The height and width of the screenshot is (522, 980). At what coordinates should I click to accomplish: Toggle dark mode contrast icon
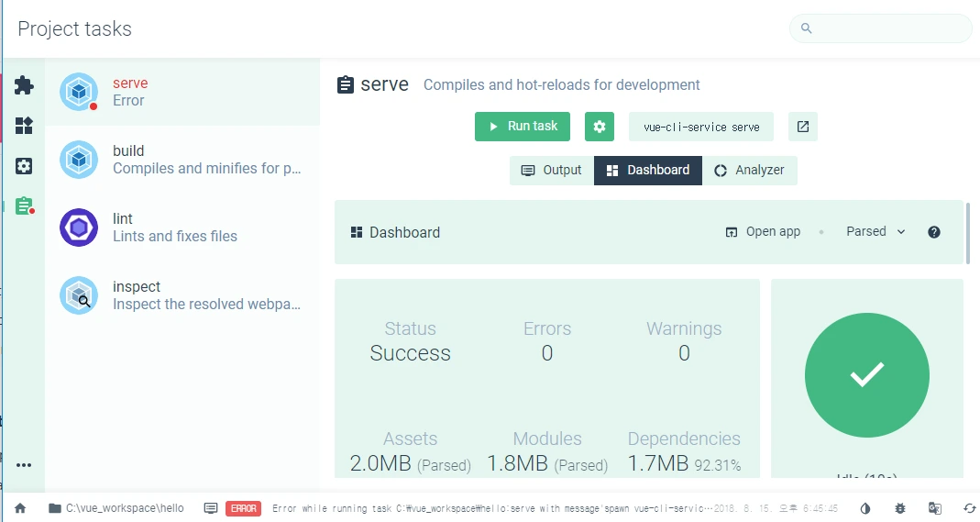[865, 508]
